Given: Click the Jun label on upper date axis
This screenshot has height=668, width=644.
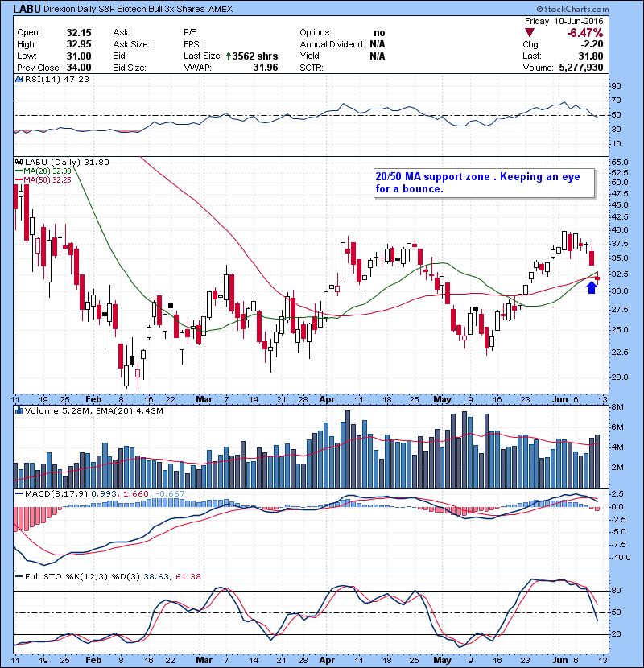Looking at the screenshot, I should click(560, 400).
